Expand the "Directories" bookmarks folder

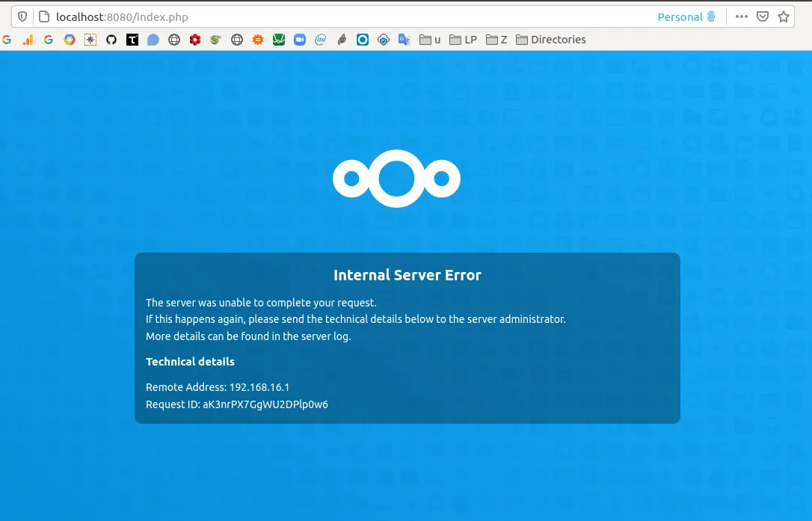[x=551, y=40]
